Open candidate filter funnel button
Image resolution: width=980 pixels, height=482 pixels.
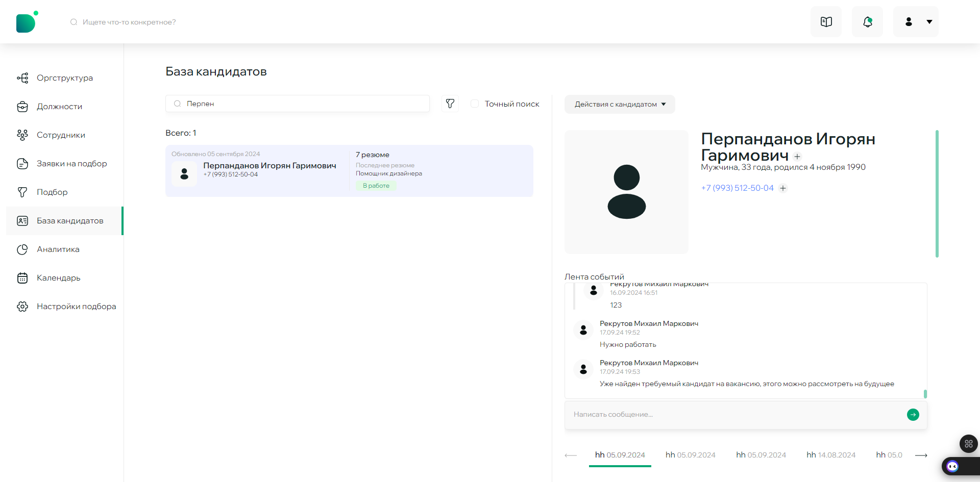point(450,104)
